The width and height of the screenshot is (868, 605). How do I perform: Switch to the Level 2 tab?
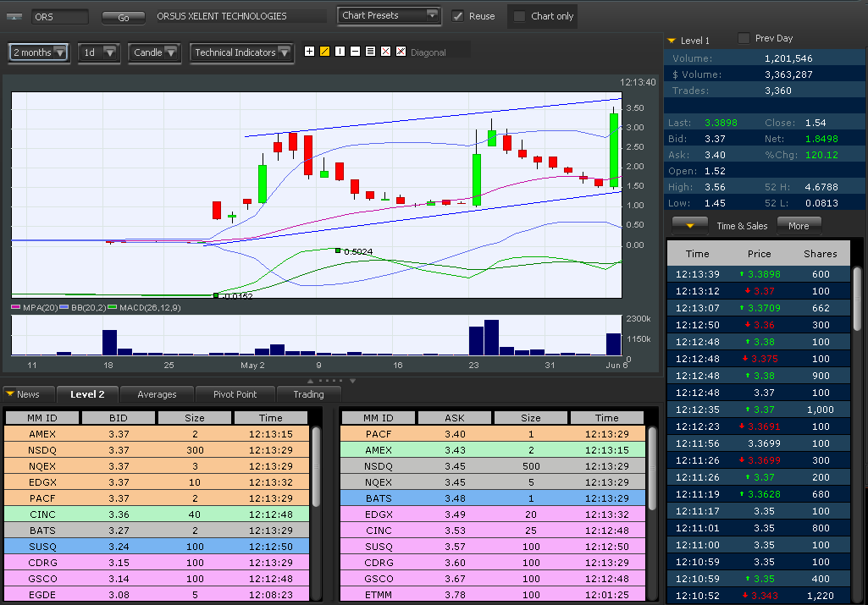87,394
